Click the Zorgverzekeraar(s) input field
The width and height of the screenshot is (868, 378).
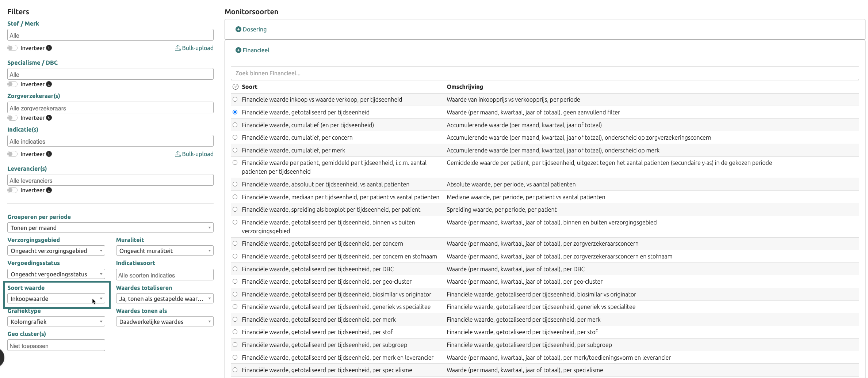point(110,107)
